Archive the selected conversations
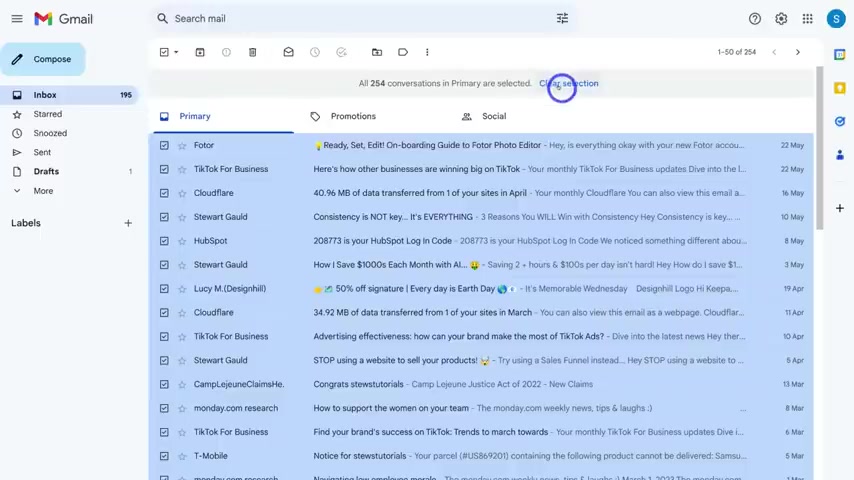The image size is (854, 480). click(x=200, y=52)
